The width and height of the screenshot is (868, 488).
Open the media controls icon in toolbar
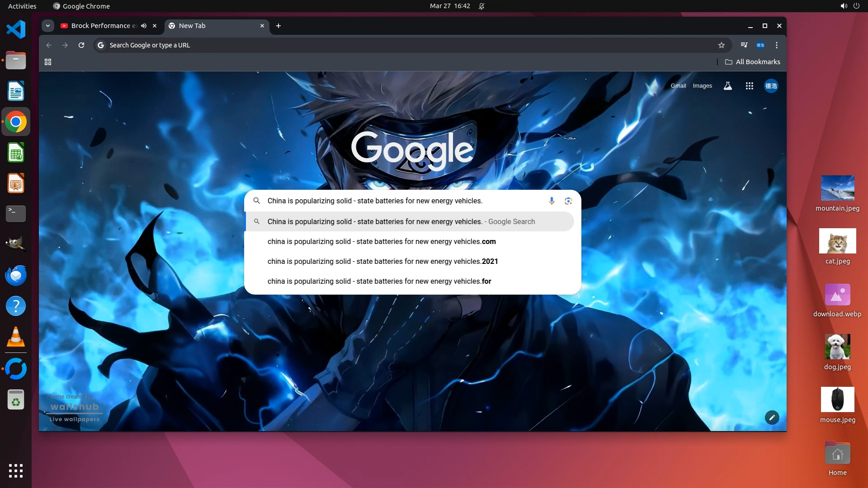pos(744,45)
